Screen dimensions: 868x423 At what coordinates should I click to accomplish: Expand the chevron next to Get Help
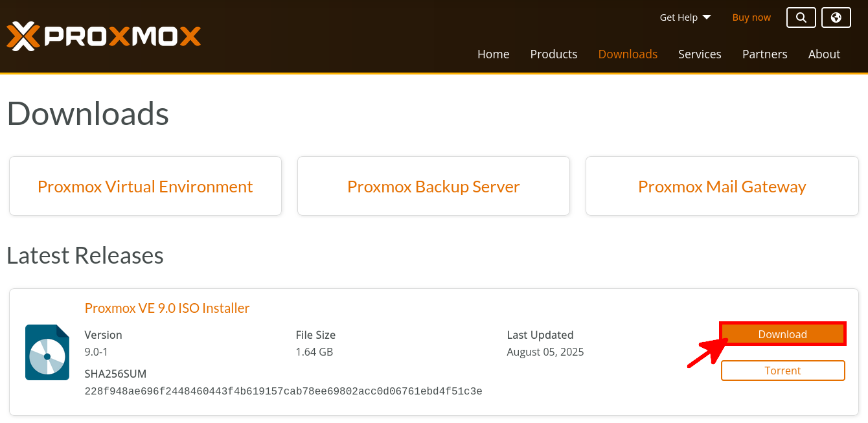click(706, 17)
